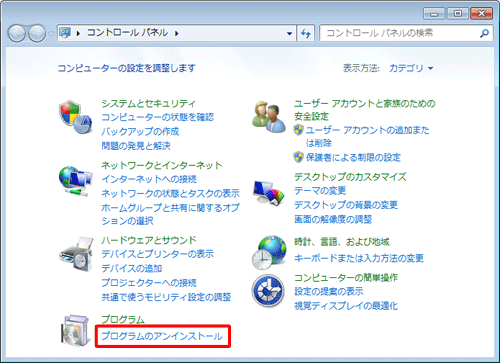Open 共通で使うモビリティ設定の調整 link
The image size is (500, 363).
tap(166, 297)
